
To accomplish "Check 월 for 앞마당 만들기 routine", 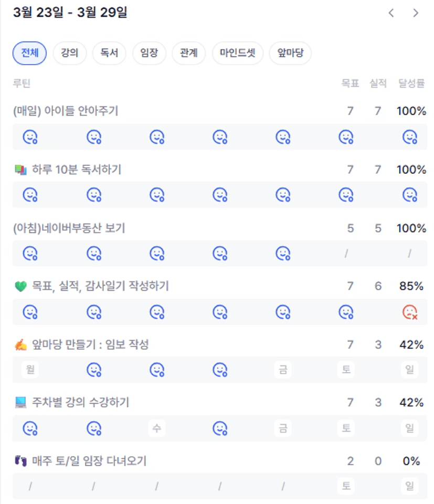I will click(x=30, y=370).
